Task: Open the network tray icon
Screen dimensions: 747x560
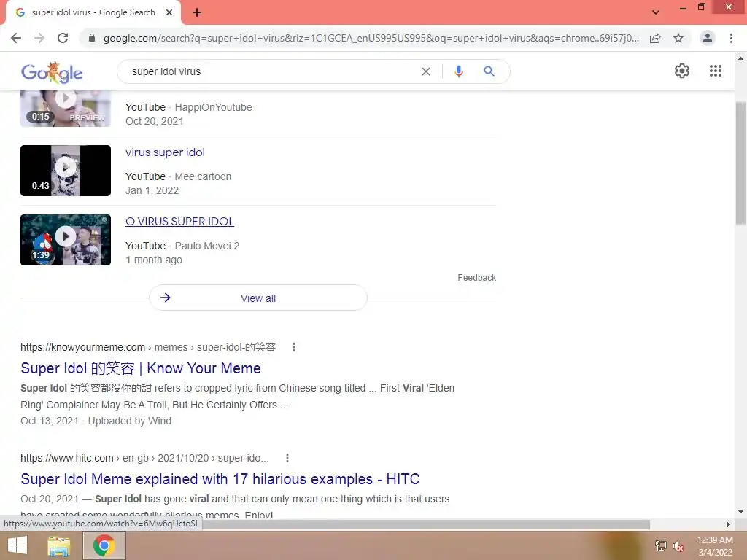Action: pos(661,545)
